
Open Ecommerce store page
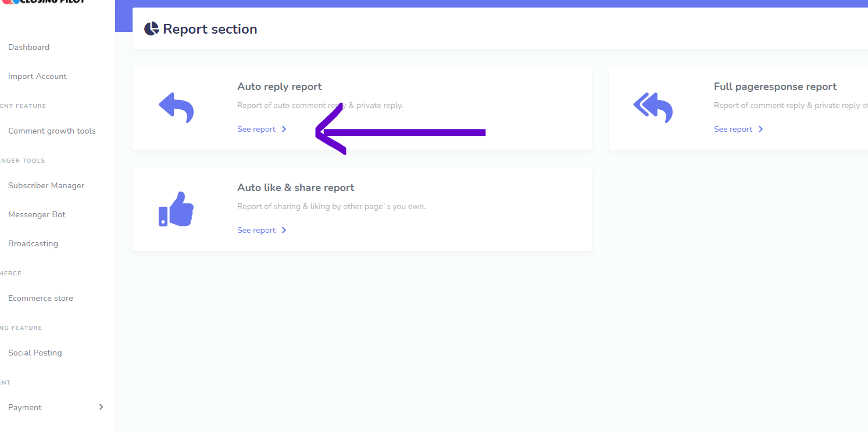[x=41, y=298]
